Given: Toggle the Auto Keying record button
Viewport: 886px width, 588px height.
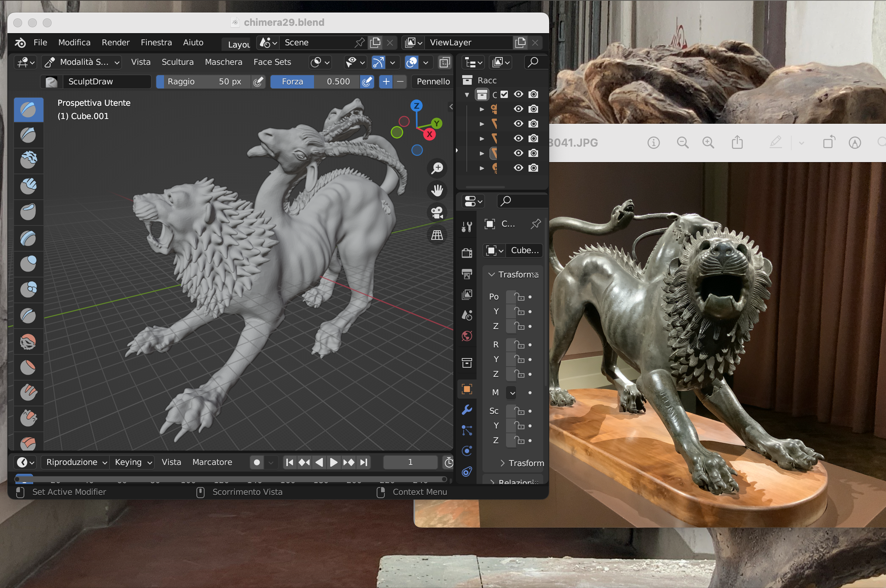Looking at the screenshot, I should pyautogui.click(x=257, y=462).
